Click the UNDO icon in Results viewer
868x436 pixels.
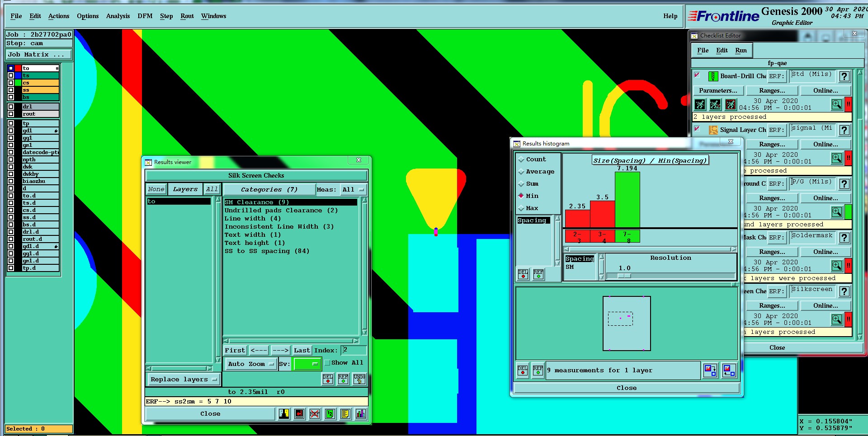click(359, 379)
